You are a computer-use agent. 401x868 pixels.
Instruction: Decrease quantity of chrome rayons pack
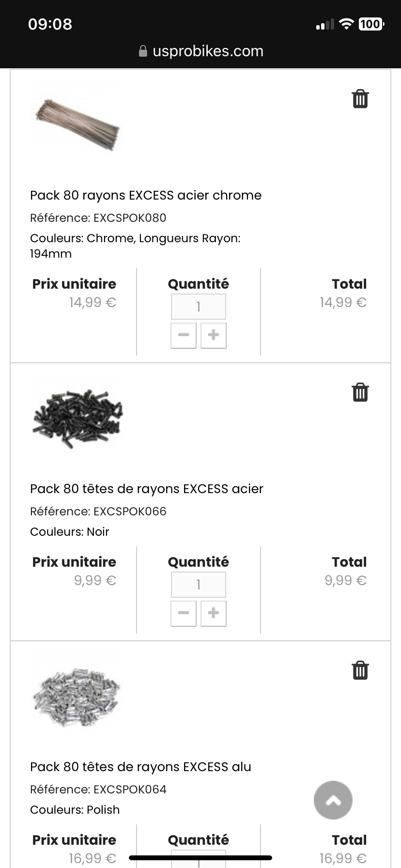coord(184,335)
